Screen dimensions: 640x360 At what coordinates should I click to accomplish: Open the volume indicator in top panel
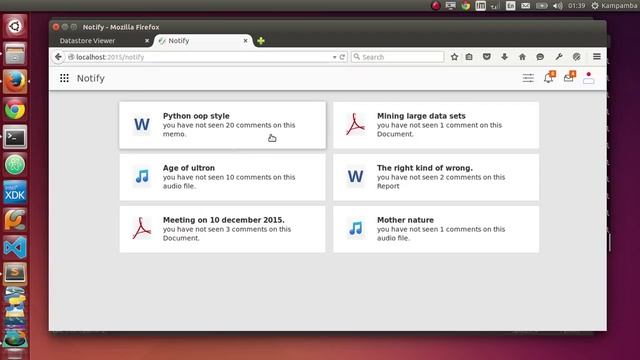[557, 6]
